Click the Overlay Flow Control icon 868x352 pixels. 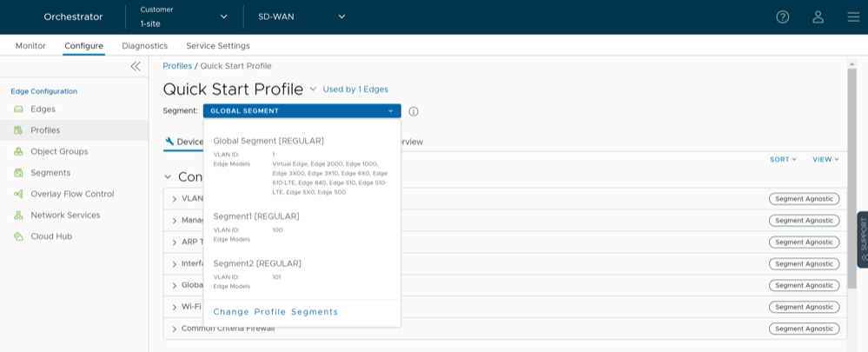pyautogui.click(x=18, y=194)
